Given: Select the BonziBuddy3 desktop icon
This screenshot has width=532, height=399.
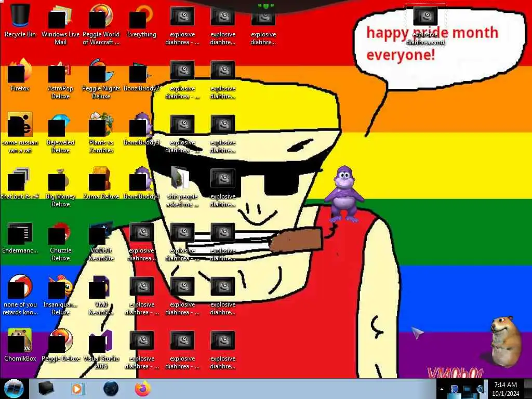Looking at the screenshot, I should click(x=141, y=129).
